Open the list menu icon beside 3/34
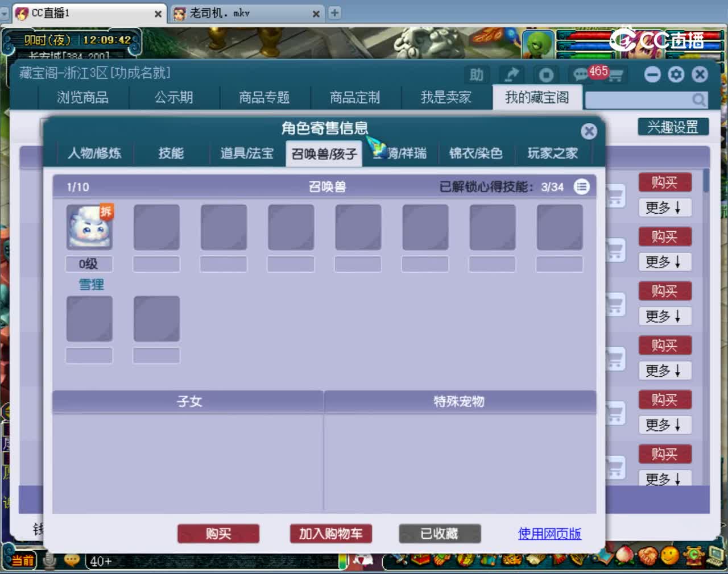This screenshot has height=574, width=728. coord(582,186)
